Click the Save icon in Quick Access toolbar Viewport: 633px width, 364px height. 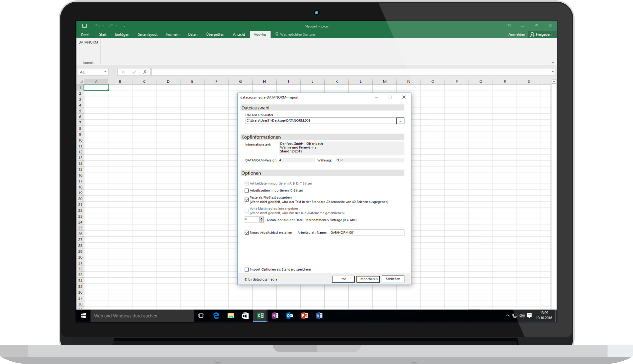pos(84,26)
